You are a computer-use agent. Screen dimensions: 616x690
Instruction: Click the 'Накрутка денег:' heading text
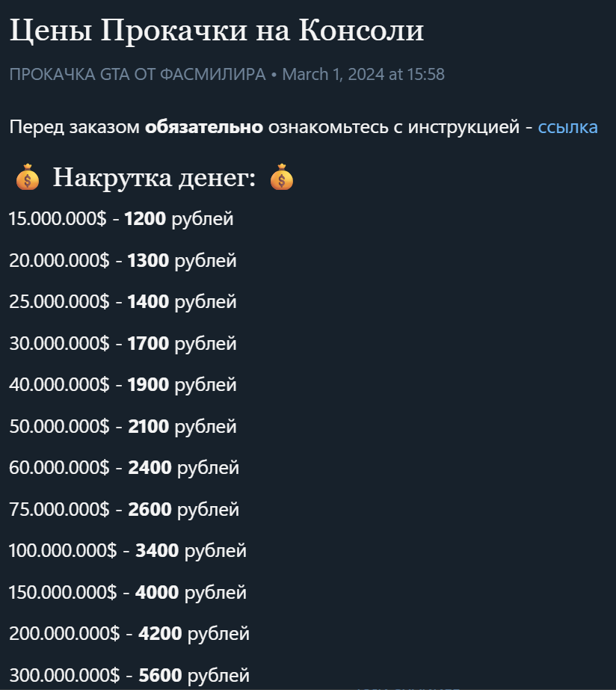pyautogui.click(x=154, y=179)
